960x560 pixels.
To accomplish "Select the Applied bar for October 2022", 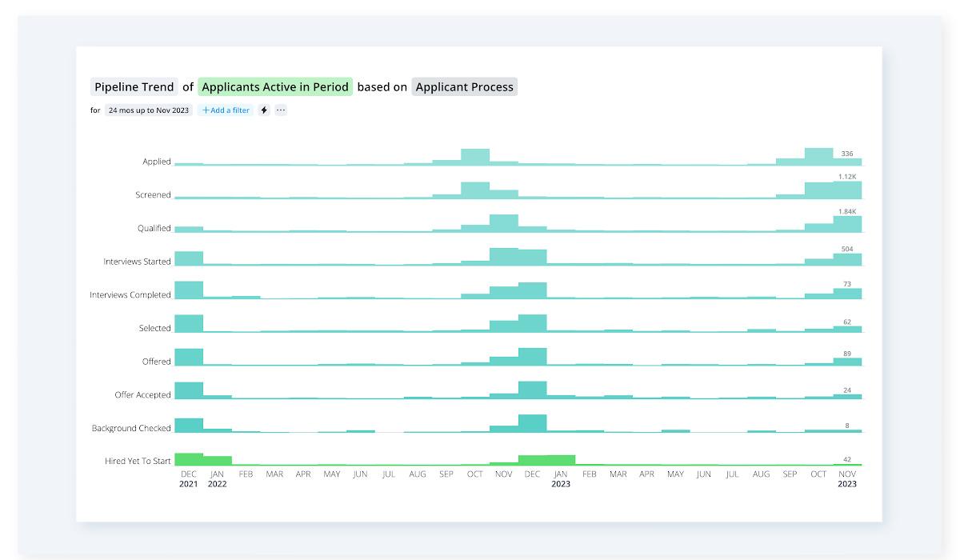I will (475, 157).
